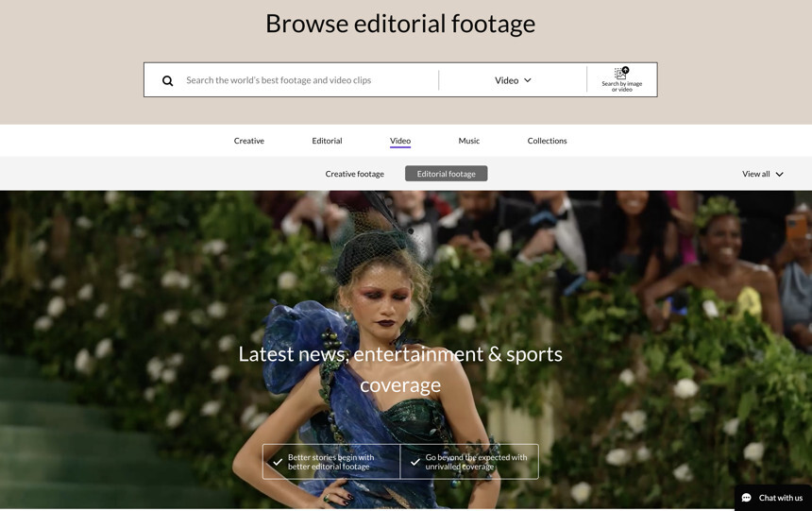The width and height of the screenshot is (812, 511).
Task: Click Go beyond the expected promo text
Action: tap(476, 462)
